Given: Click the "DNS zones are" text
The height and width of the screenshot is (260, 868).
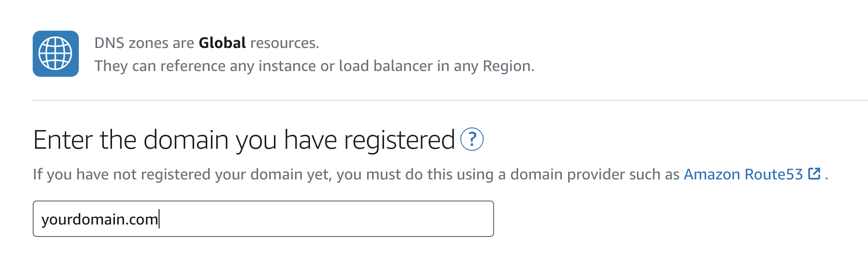Looking at the screenshot, I should 144,43.
